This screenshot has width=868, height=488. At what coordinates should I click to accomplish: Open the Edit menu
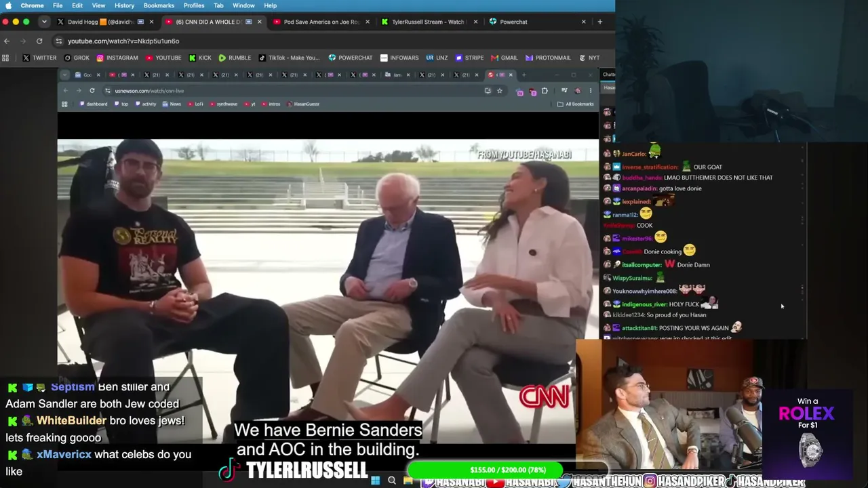click(x=77, y=5)
